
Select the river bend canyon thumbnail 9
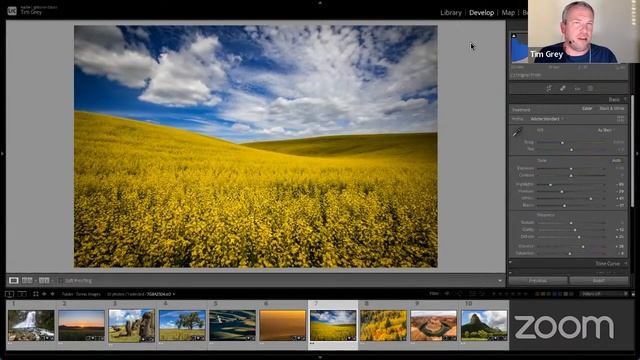point(433,325)
